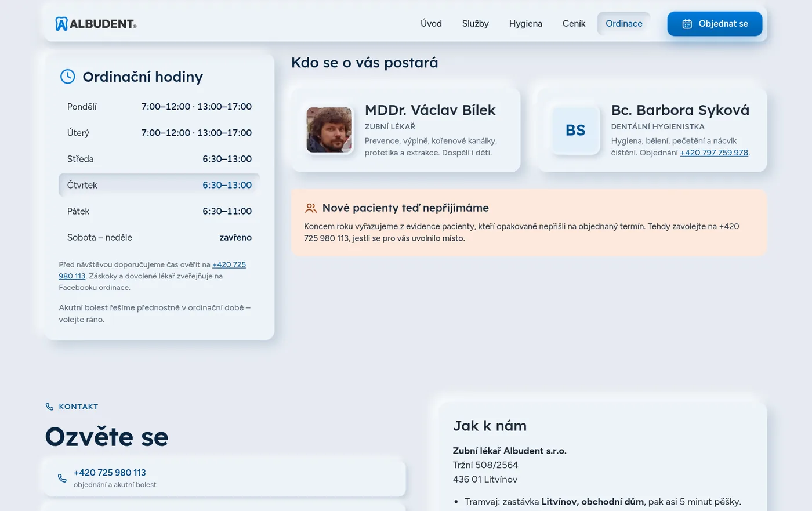812x511 pixels.
Task: Click the phone icon in +420 725 980 113 card
Action: 62,478
